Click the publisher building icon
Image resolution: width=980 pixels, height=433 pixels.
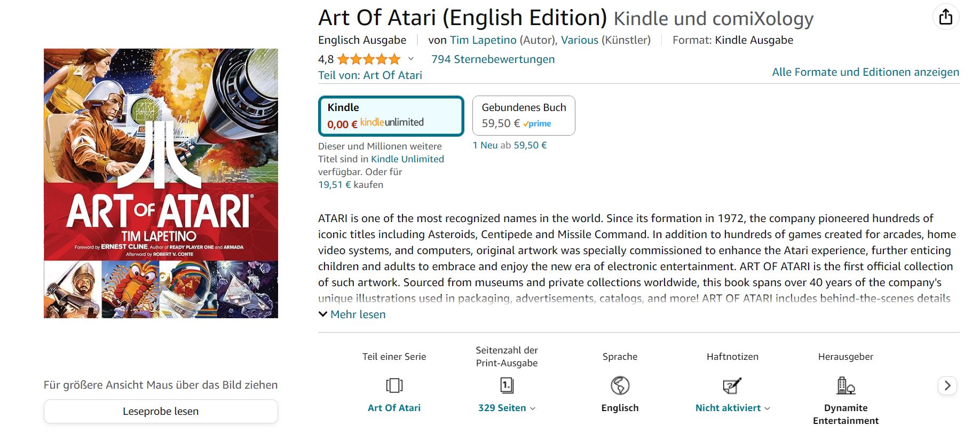coord(845,385)
